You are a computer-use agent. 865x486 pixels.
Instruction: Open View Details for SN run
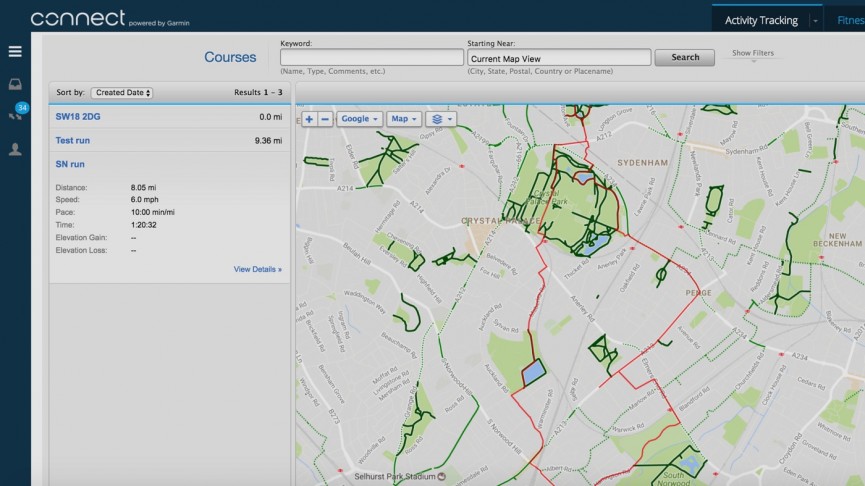pyautogui.click(x=257, y=269)
